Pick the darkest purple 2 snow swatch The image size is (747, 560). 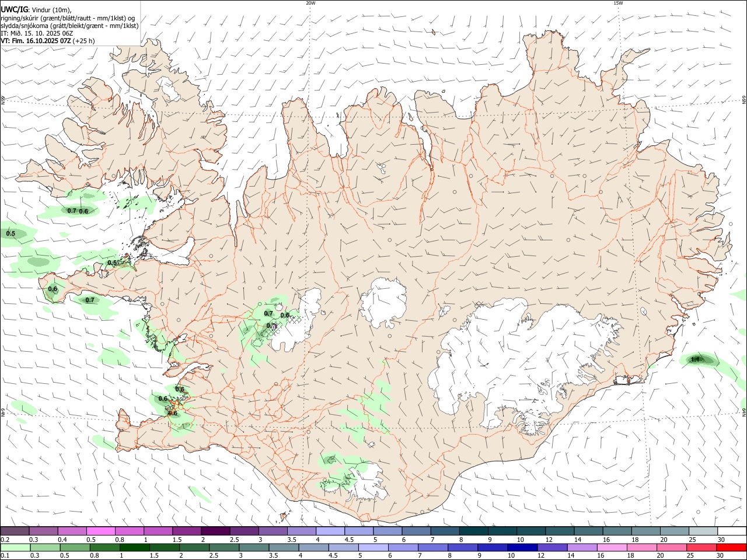tap(215, 531)
